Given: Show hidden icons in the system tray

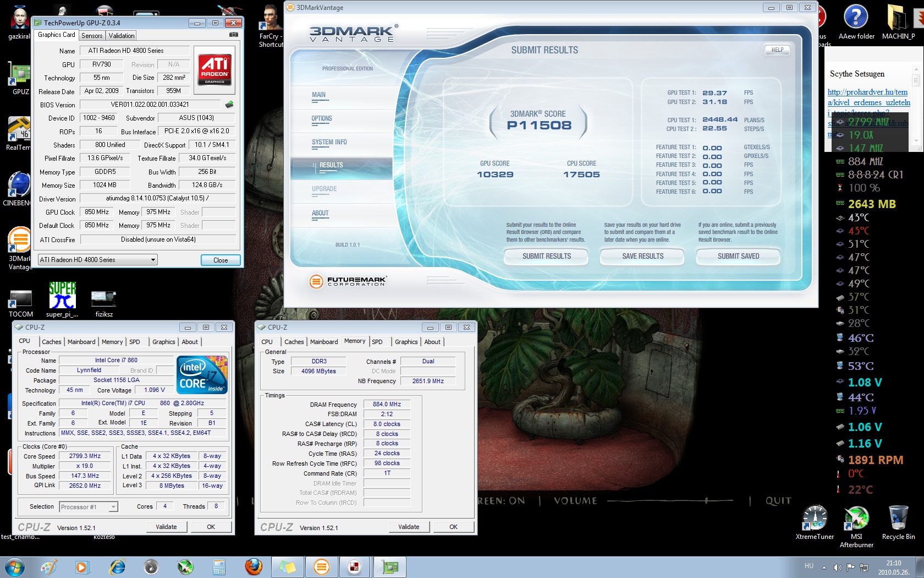Looking at the screenshot, I should pyautogui.click(x=824, y=567).
